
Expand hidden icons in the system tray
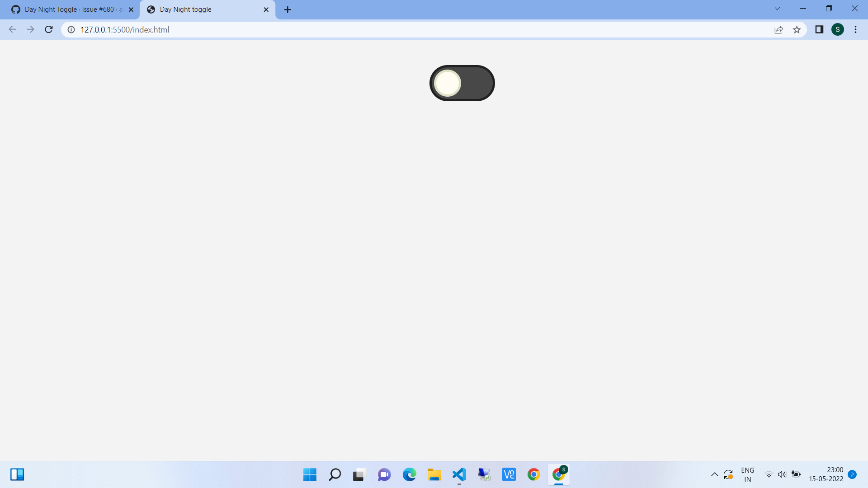pyautogui.click(x=715, y=474)
